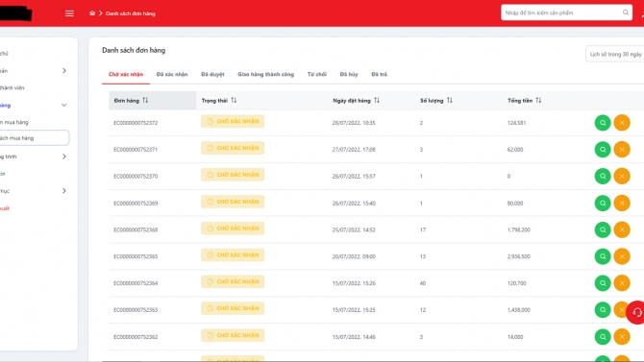
Task: Cancel order EC0000000752369
Action: (622, 203)
